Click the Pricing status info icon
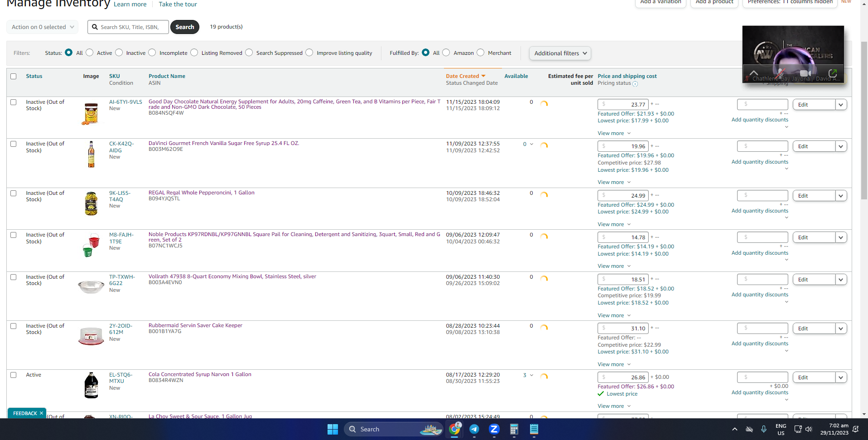The width and height of the screenshot is (868, 440). click(635, 84)
